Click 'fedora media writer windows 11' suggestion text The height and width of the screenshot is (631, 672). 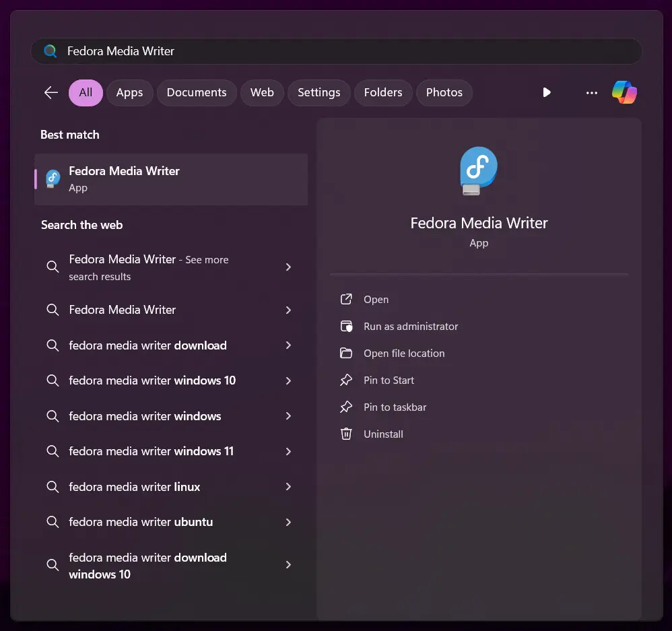click(x=152, y=451)
